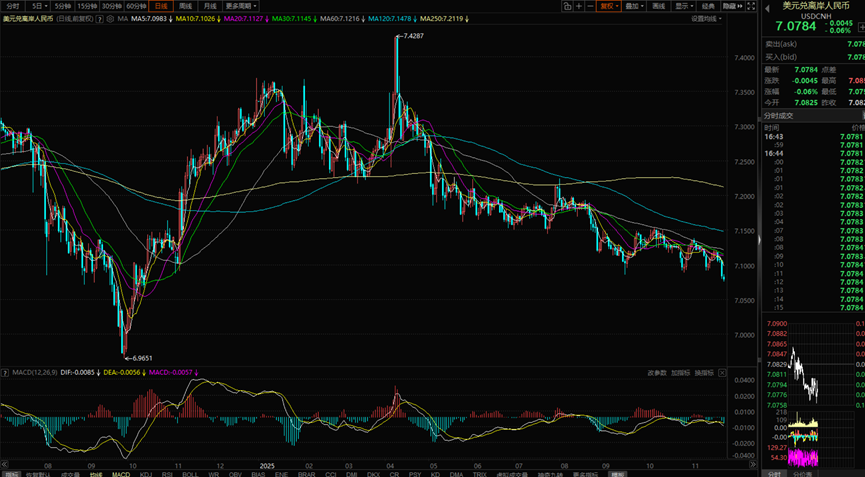Zoom out chart with minus icon
This screenshot has width=865, height=477.
tap(588, 5)
